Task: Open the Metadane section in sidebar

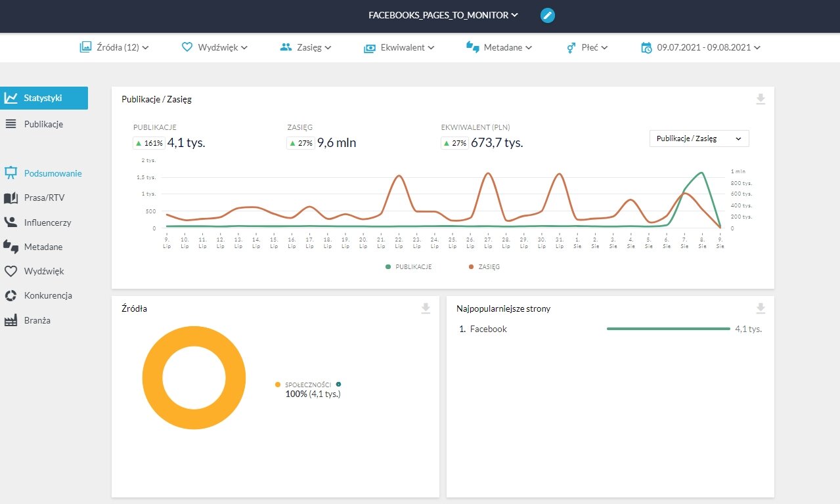Action: pos(44,247)
